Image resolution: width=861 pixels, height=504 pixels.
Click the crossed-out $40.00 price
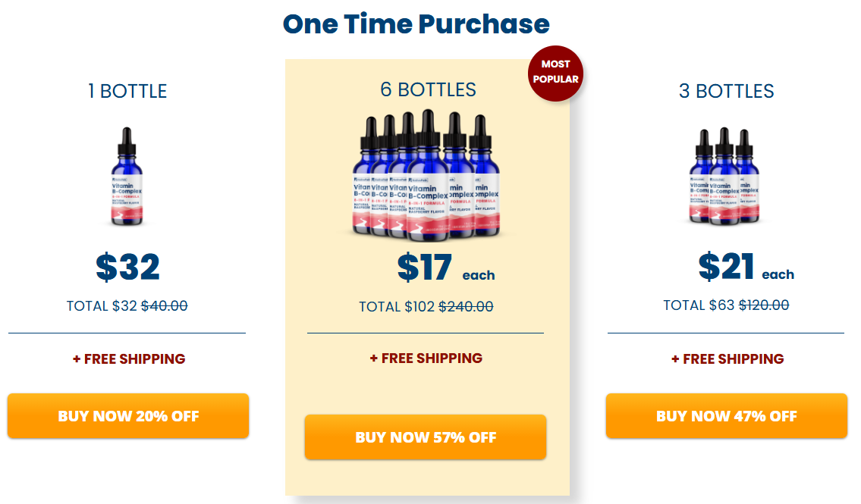(165, 306)
